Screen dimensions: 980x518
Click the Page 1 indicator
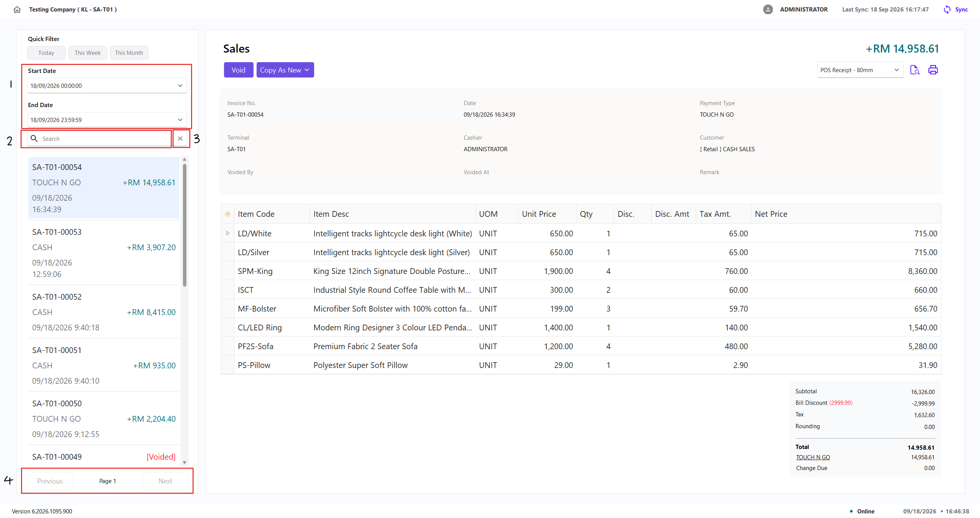(x=107, y=481)
